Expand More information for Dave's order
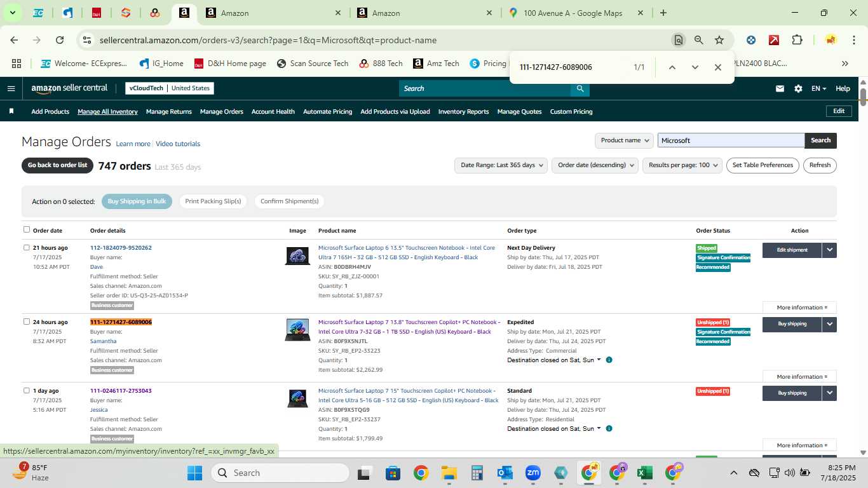Screen dimensions: 868x488 [x=799, y=308]
